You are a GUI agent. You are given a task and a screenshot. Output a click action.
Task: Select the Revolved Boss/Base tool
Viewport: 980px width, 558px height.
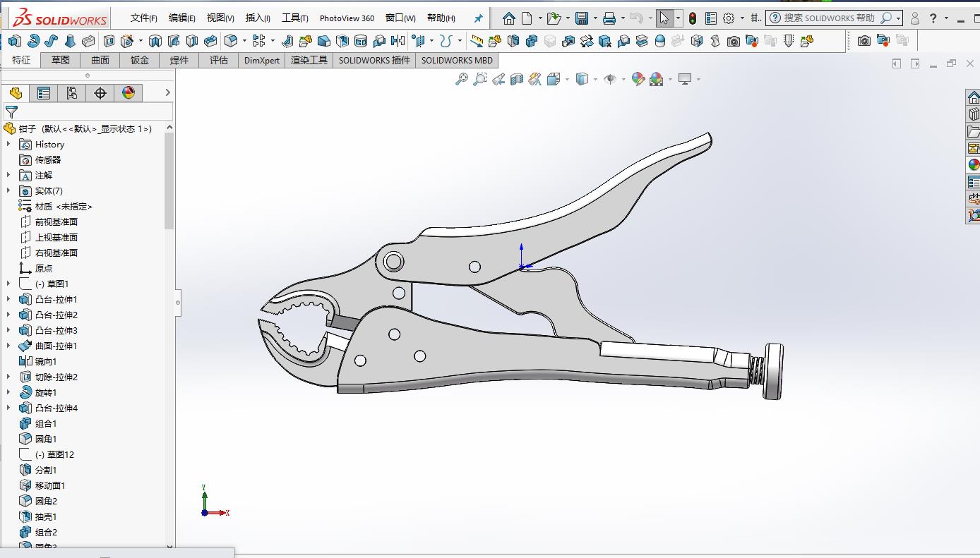(33, 41)
